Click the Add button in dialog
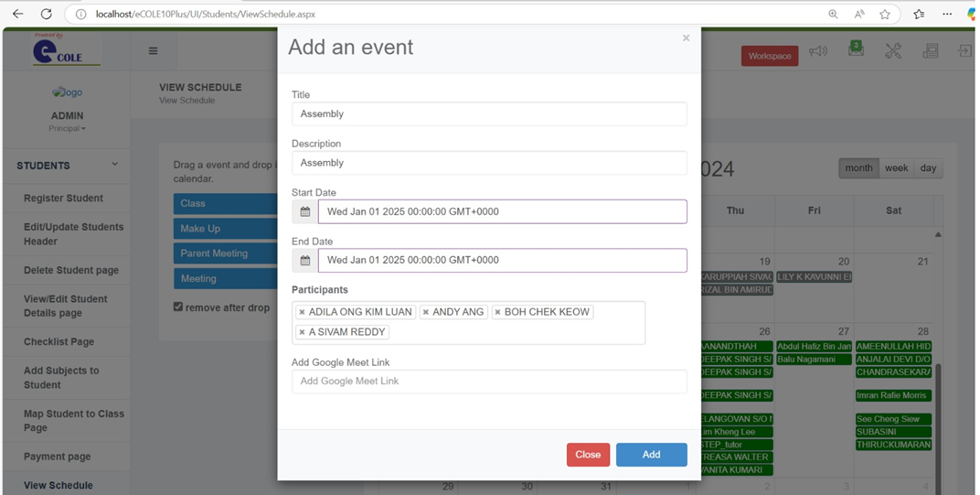 click(651, 455)
